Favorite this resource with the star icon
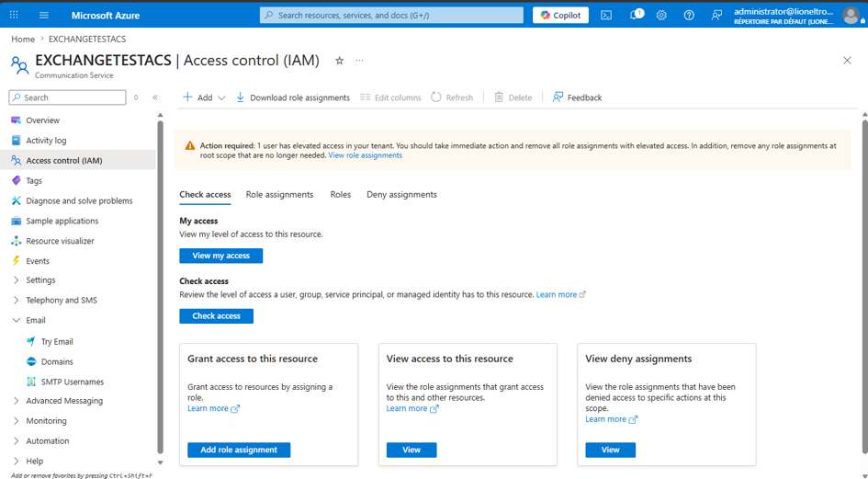The width and height of the screenshot is (868, 479). coord(339,61)
